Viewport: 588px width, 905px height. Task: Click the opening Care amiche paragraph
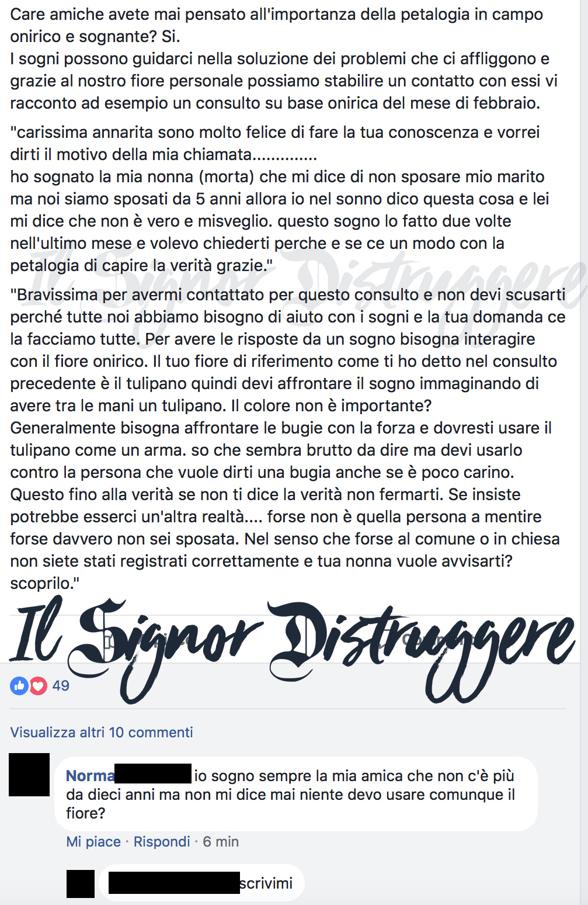(x=284, y=58)
